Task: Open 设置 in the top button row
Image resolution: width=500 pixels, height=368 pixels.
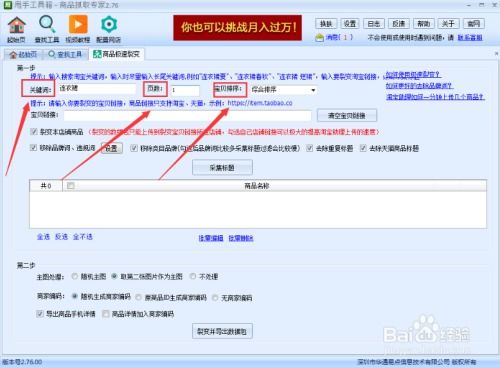Action: pyautogui.click(x=350, y=24)
